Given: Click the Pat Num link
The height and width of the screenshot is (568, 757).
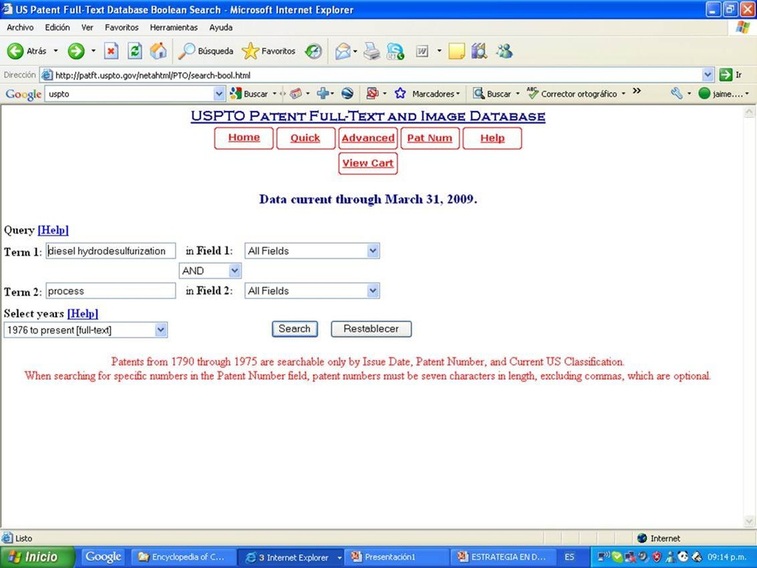Looking at the screenshot, I should 430,138.
